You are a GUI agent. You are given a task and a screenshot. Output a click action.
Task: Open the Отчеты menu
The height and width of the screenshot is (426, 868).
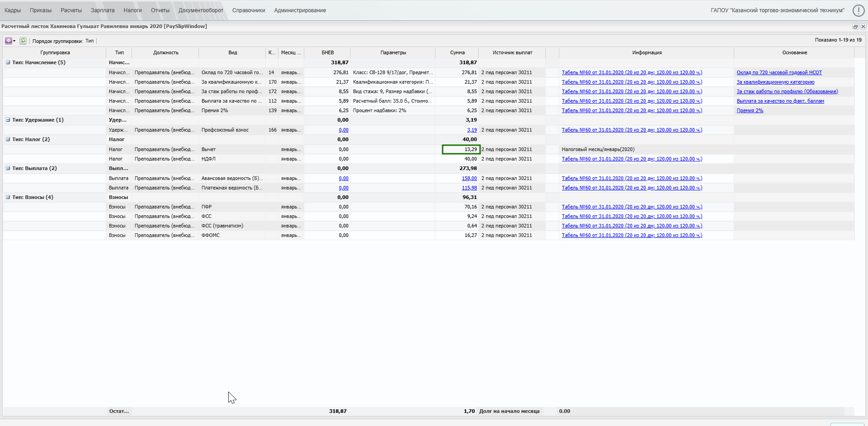(x=160, y=10)
